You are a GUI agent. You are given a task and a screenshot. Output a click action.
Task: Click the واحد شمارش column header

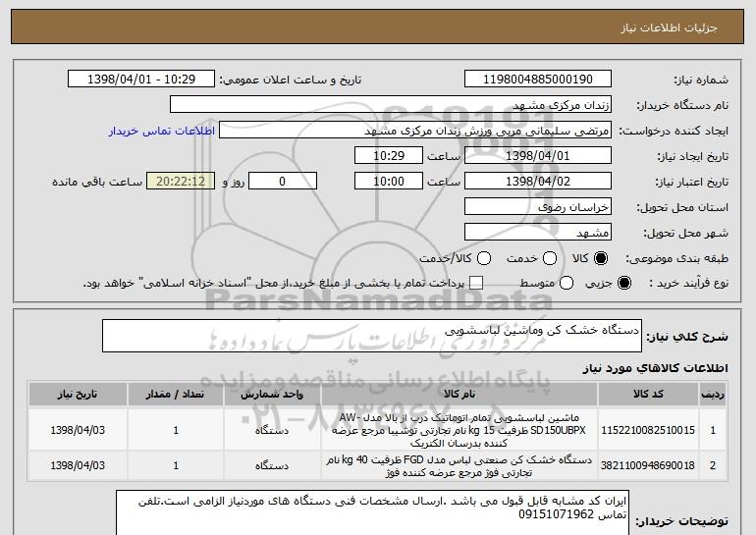tap(272, 395)
